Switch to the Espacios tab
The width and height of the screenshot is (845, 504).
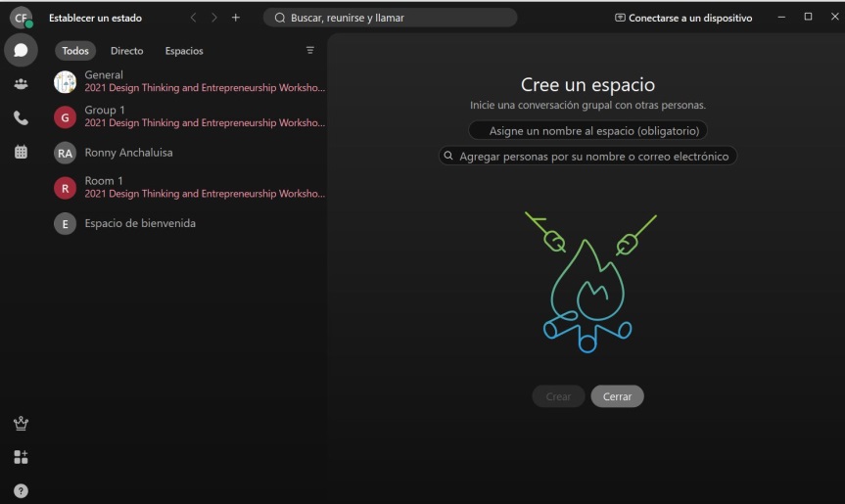coord(184,51)
